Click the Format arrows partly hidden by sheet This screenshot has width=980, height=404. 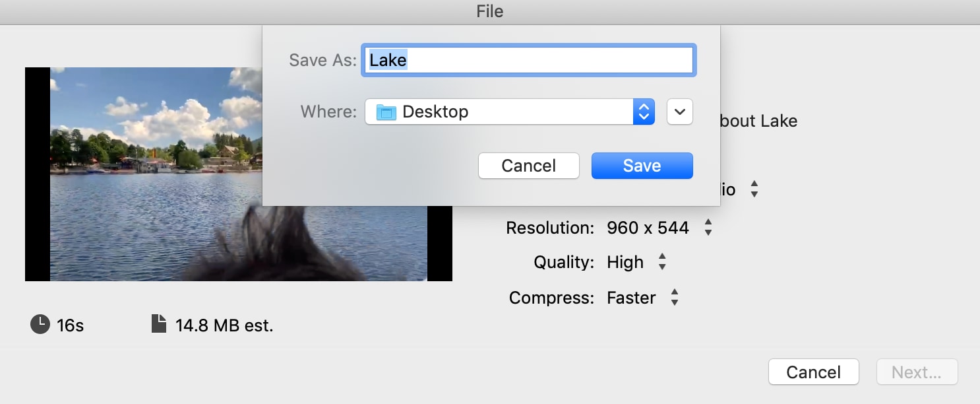coord(754,190)
